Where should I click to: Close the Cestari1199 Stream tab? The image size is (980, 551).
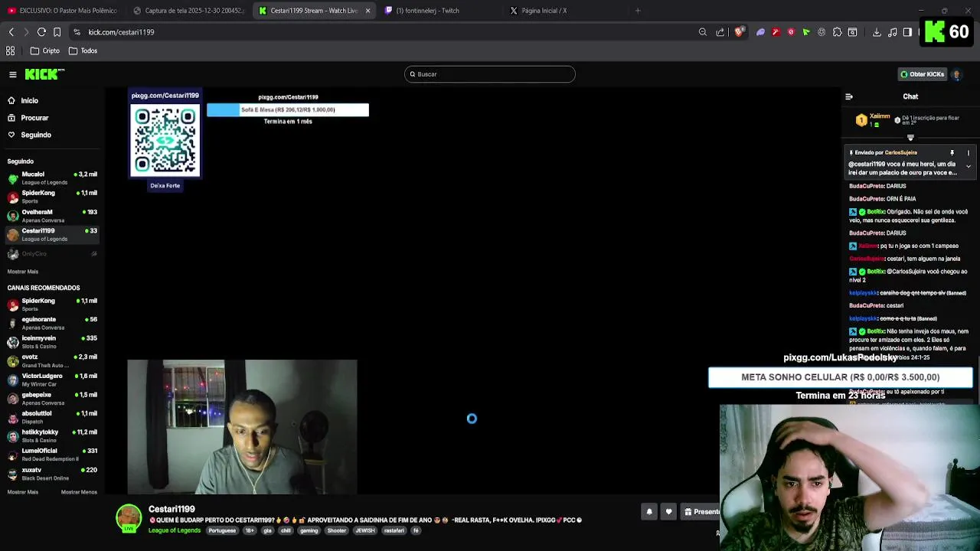tap(367, 11)
